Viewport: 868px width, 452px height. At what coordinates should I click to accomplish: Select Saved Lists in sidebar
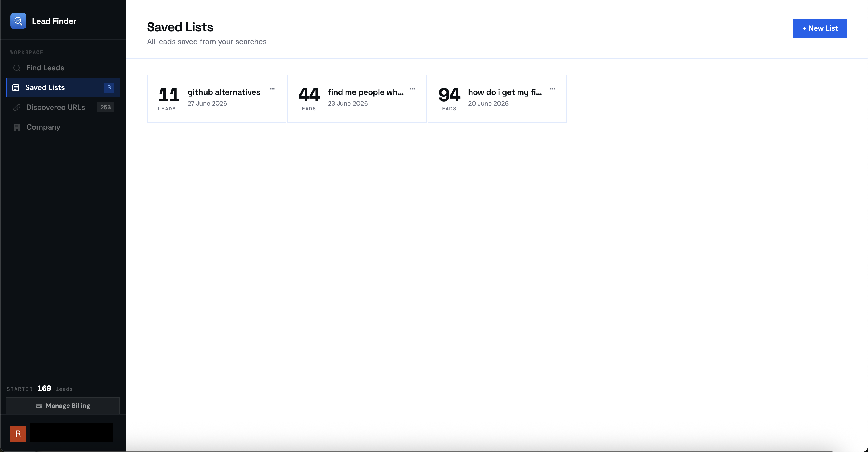(63, 88)
